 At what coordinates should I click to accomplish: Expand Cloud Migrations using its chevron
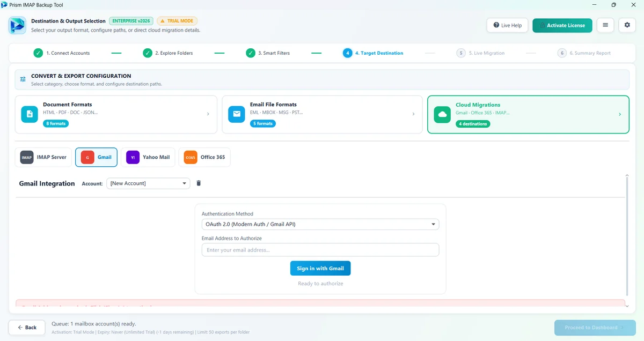click(620, 114)
